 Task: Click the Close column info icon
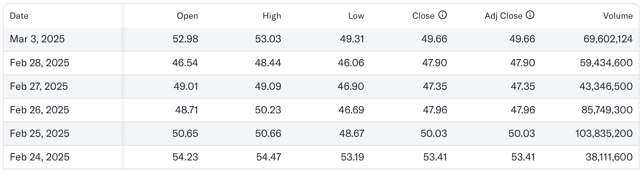point(442,15)
